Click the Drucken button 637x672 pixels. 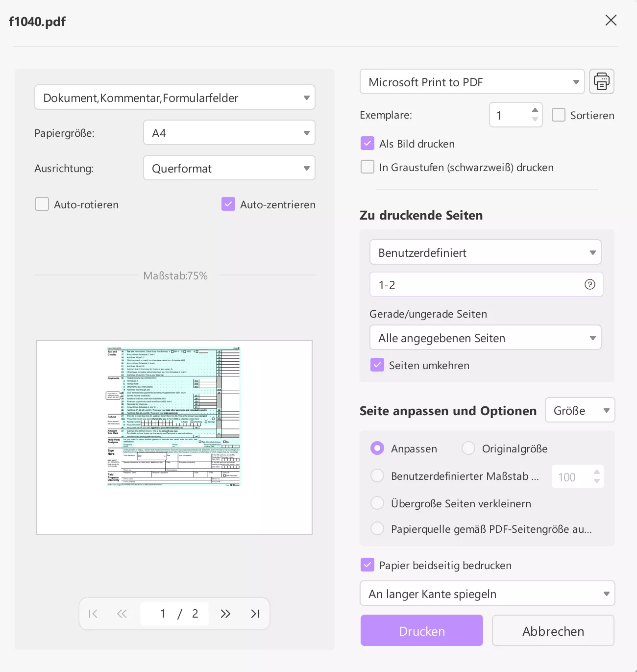tap(421, 631)
